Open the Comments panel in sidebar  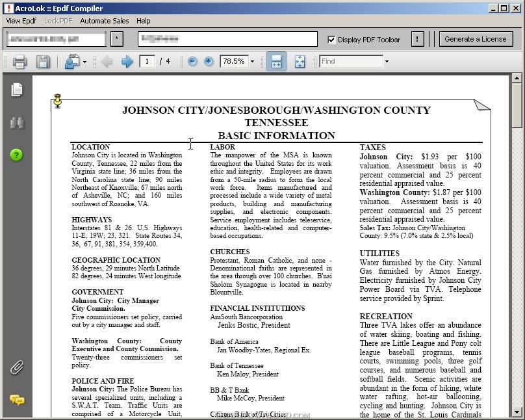click(17, 400)
